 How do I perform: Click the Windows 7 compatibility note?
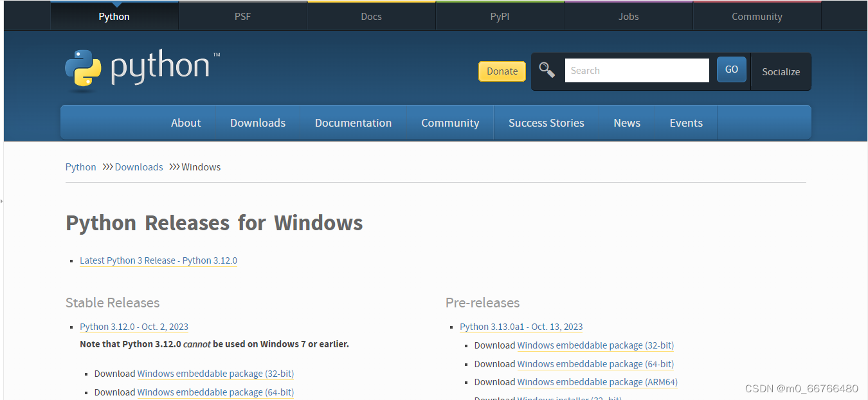[x=214, y=344]
